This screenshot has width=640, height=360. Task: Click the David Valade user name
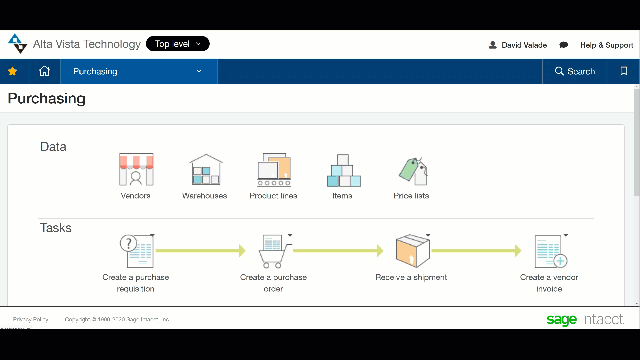coord(524,45)
